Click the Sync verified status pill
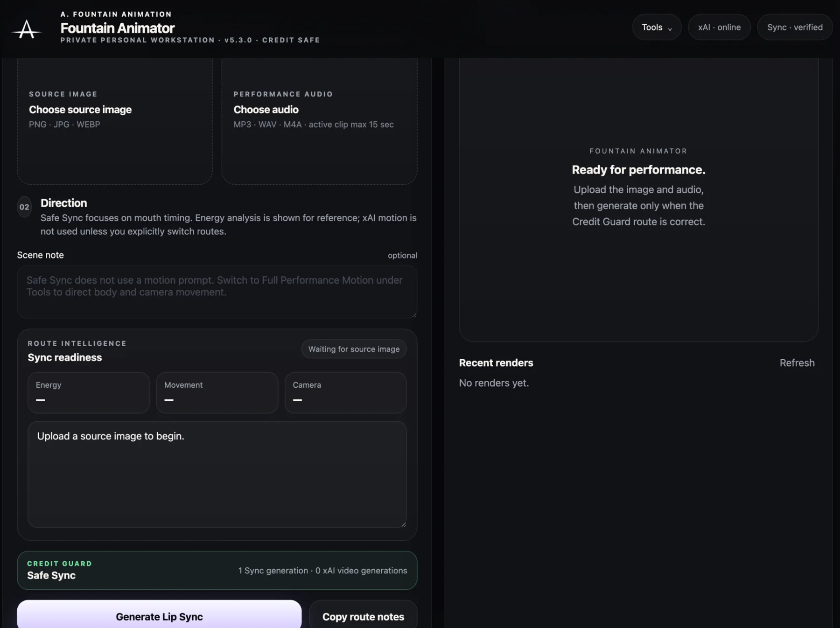 795,27
